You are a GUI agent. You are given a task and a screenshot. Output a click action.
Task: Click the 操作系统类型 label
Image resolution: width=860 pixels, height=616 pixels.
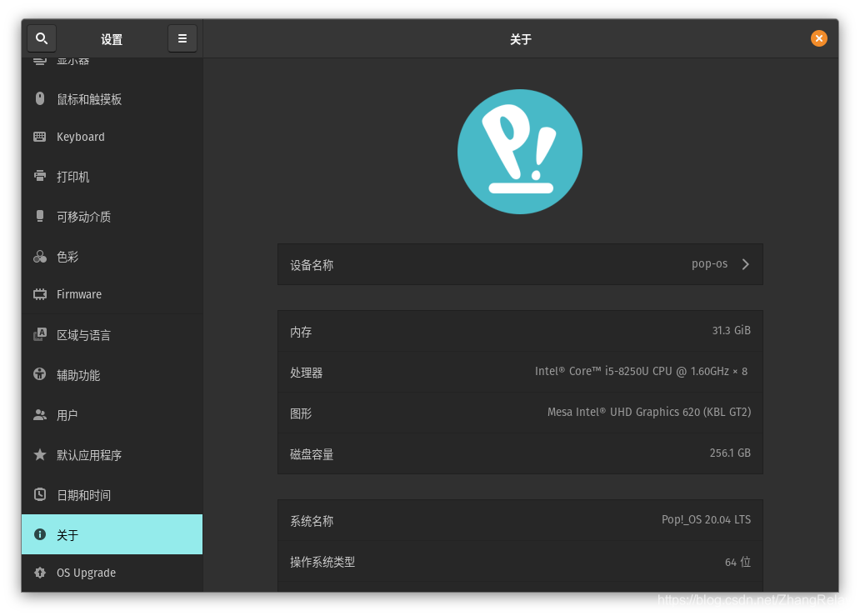(x=322, y=562)
